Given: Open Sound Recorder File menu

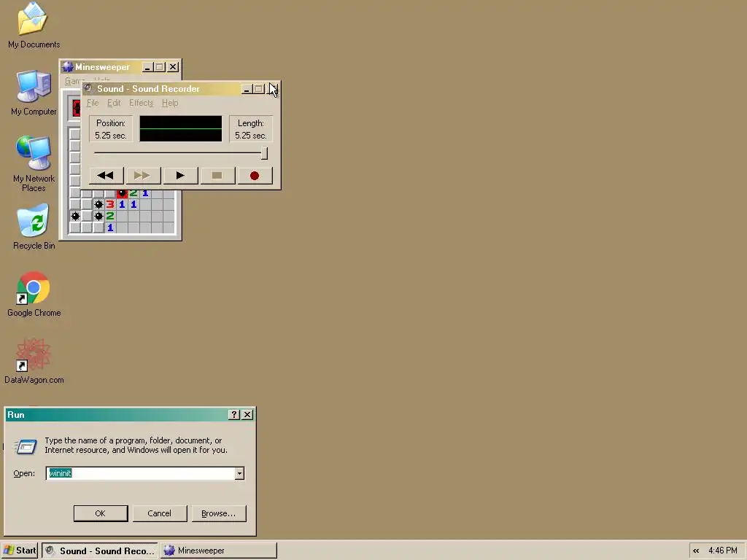Looking at the screenshot, I should 93,103.
